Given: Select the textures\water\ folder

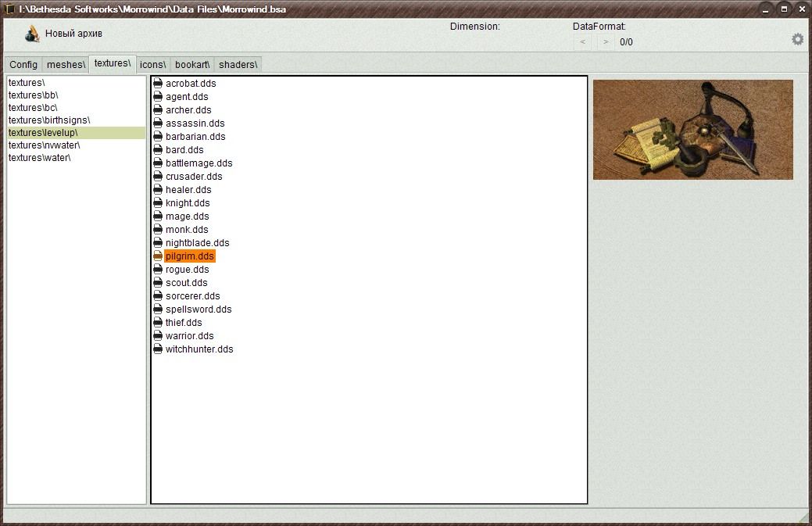Looking at the screenshot, I should [76, 157].
